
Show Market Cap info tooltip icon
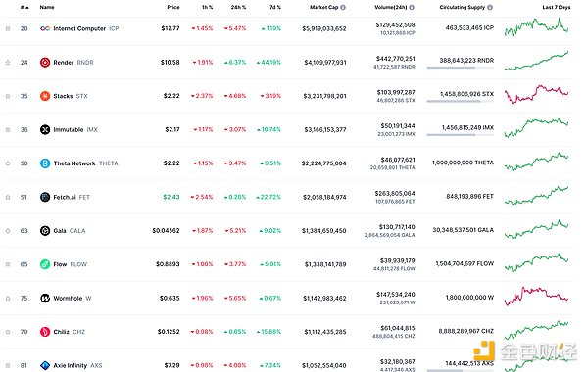point(343,7)
